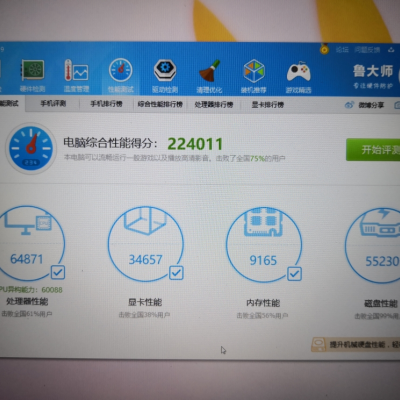Uncheck the 显卡性能 test checkbox
Image resolution: width=400 pixels, height=400 pixels.
click(176, 273)
